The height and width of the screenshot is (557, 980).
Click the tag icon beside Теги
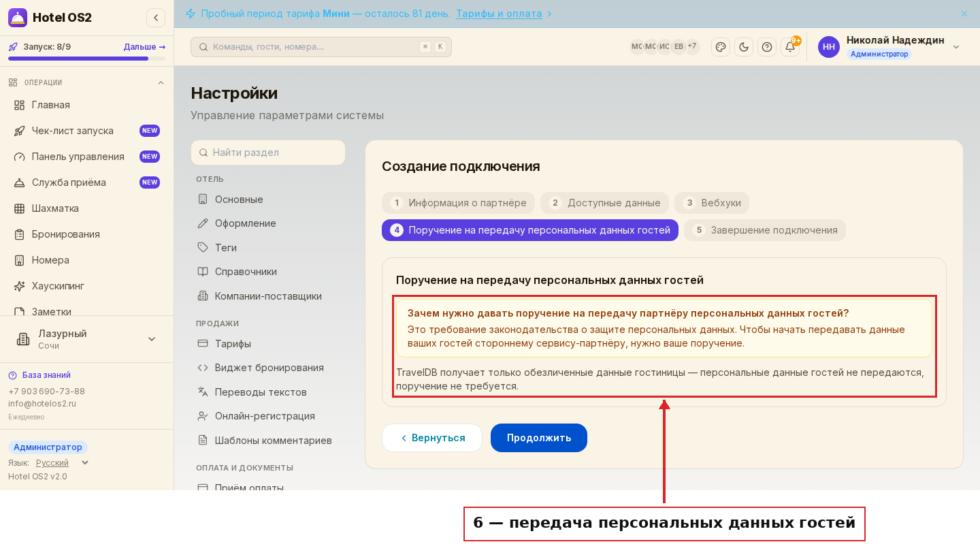pyautogui.click(x=203, y=248)
